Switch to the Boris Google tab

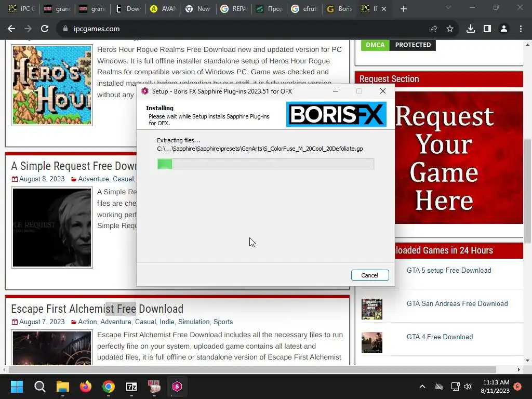click(x=340, y=9)
